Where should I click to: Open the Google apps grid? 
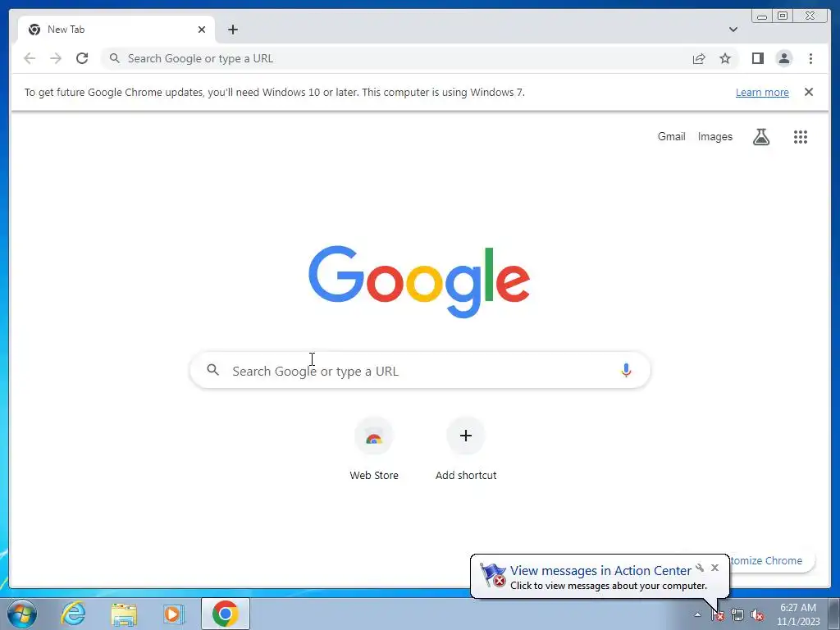[801, 137]
